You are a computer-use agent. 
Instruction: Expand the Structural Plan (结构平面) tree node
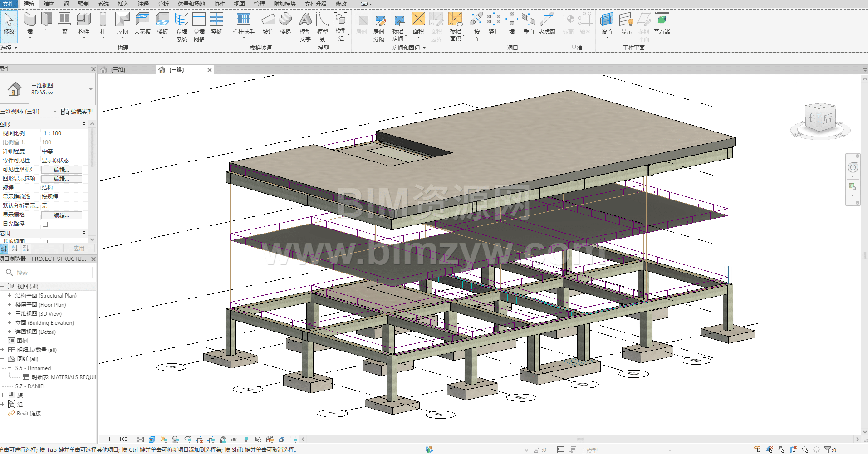tap(10, 295)
